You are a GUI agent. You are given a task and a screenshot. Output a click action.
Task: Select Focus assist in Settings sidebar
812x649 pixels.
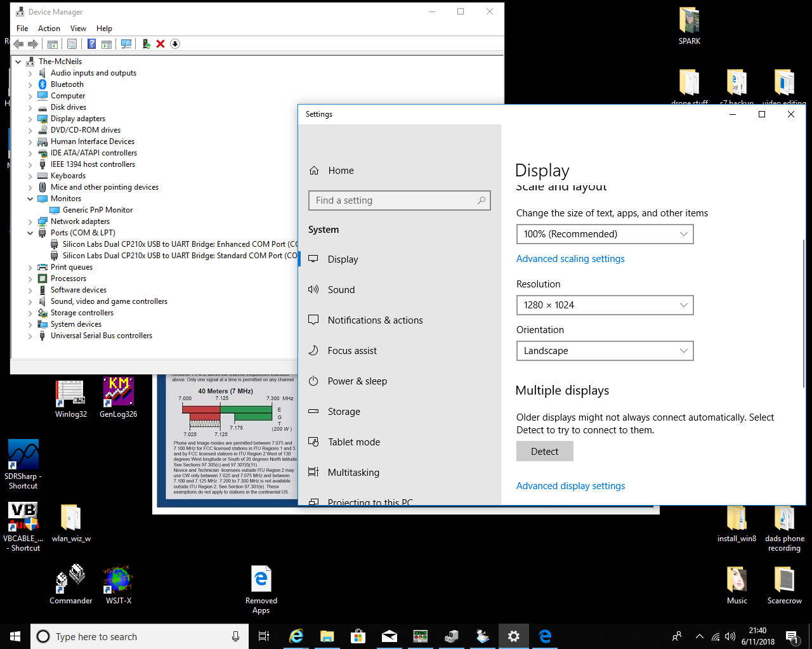tap(400, 351)
